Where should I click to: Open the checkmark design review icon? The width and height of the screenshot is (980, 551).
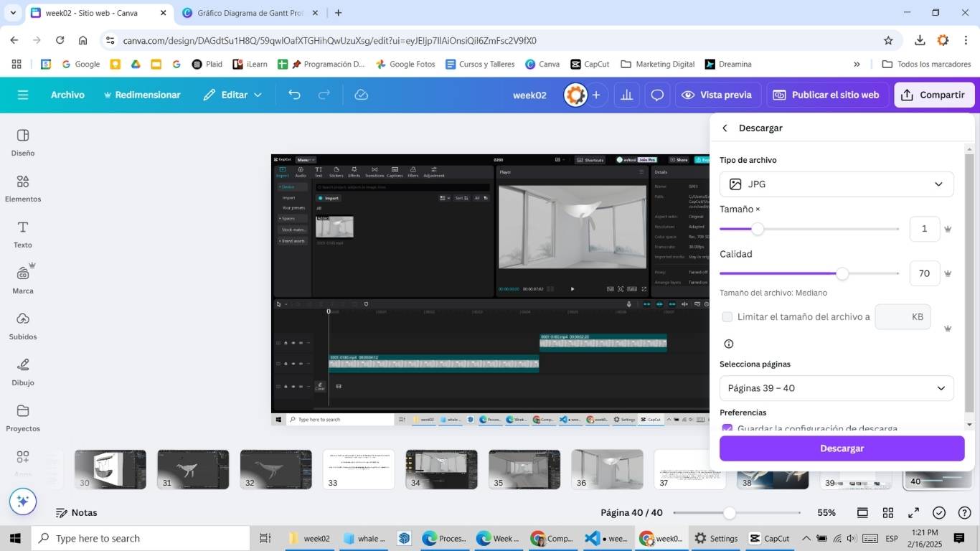939,513
